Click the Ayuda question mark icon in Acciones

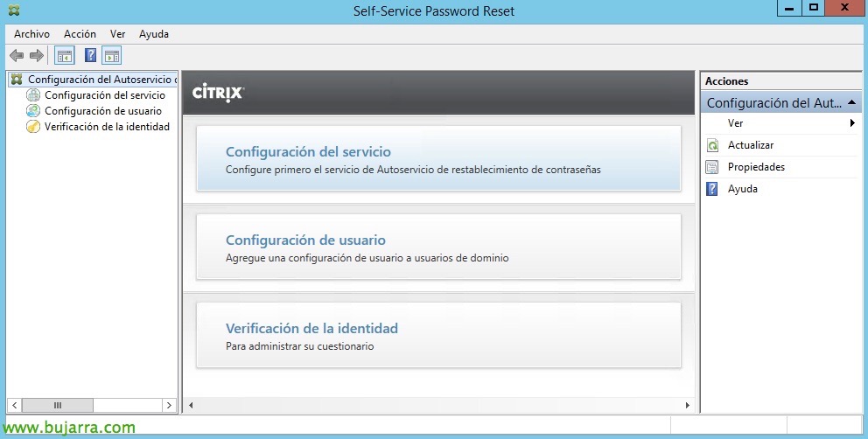pyautogui.click(x=712, y=189)
